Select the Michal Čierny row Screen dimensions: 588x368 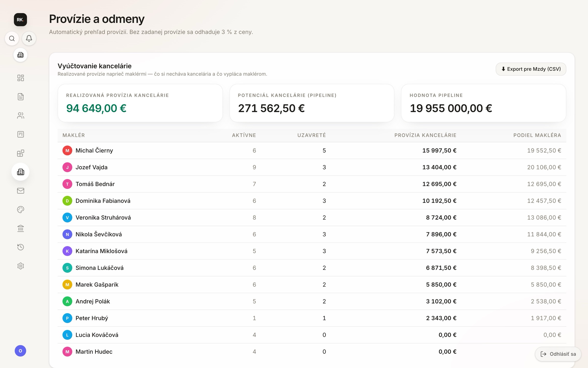coord(312,150)
